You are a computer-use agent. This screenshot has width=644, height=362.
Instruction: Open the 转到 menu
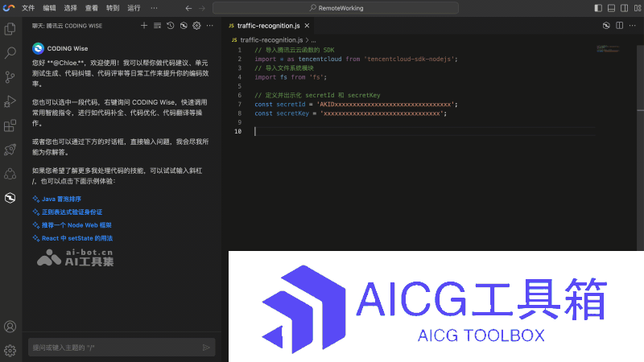[x=113, y=8]
